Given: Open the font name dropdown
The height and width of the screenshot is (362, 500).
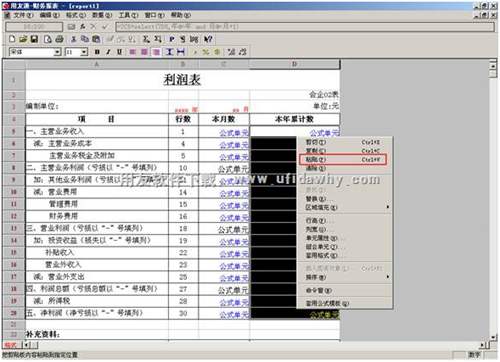Looking at the screenshot, I should coord(57,52).
